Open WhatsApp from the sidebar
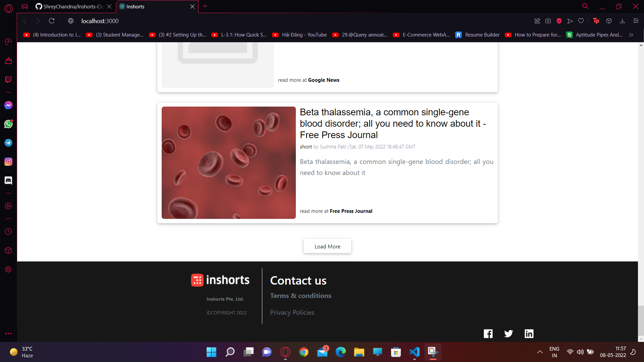 (x=8, y=124)
